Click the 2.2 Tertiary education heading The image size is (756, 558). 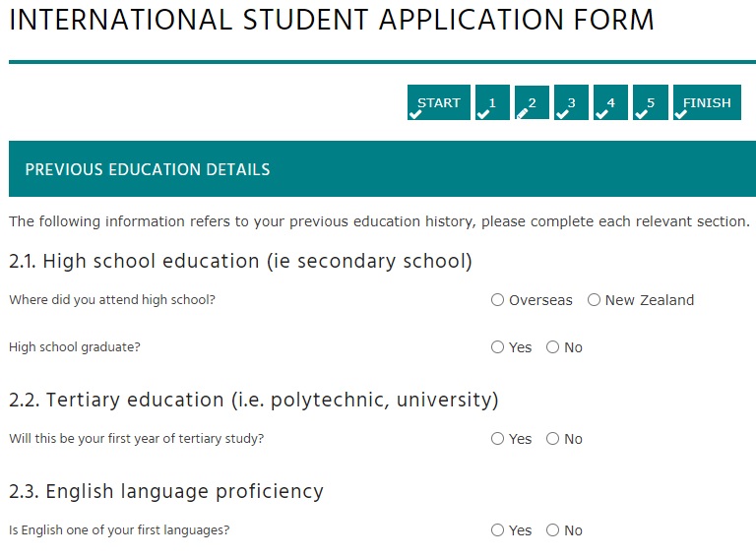254,400
